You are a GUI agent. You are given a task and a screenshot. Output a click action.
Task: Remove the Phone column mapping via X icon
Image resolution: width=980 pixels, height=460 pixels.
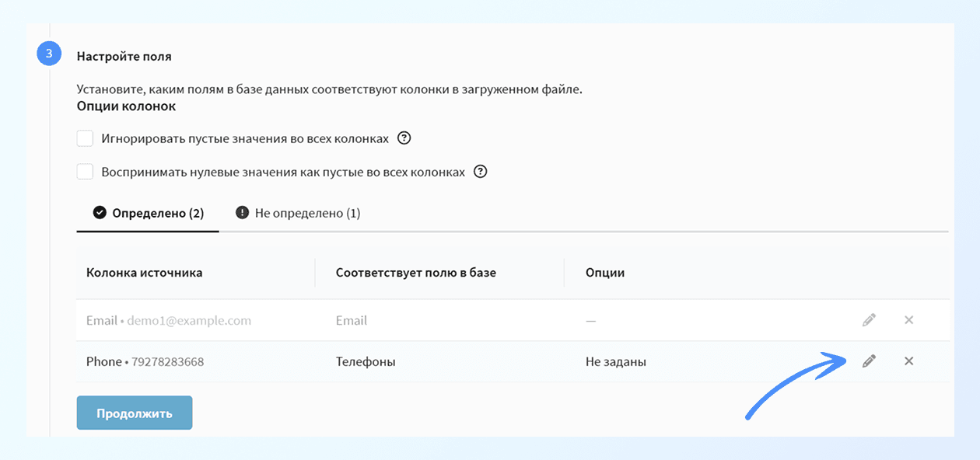coord(908,361)
